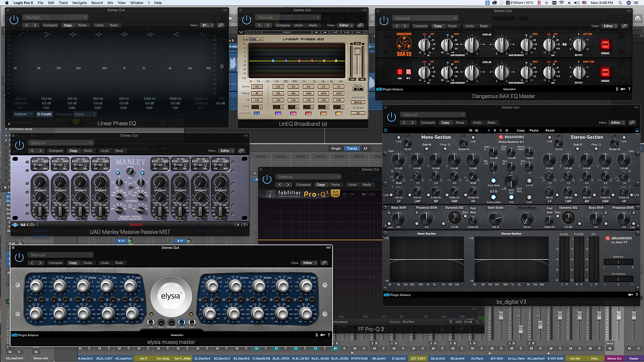Toggle the red Link button on BAX EQ
This screenshot has width=644, height=362.
tap(400, 72)
